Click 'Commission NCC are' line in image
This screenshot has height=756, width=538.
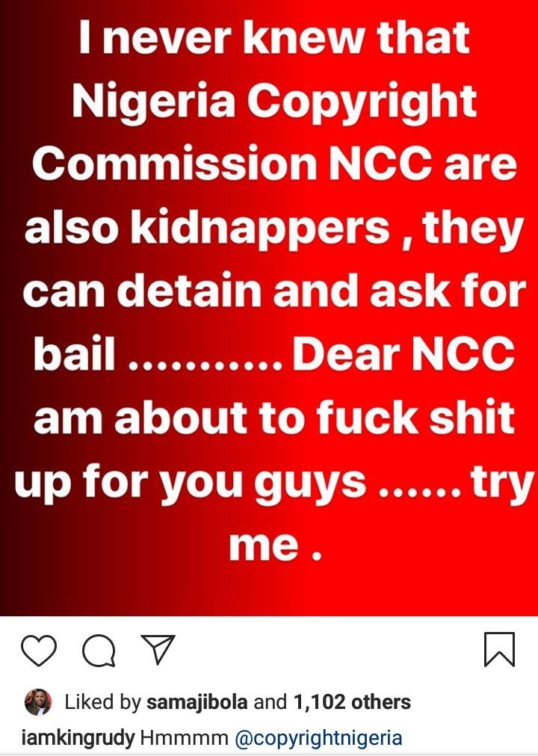coord(274,163)
